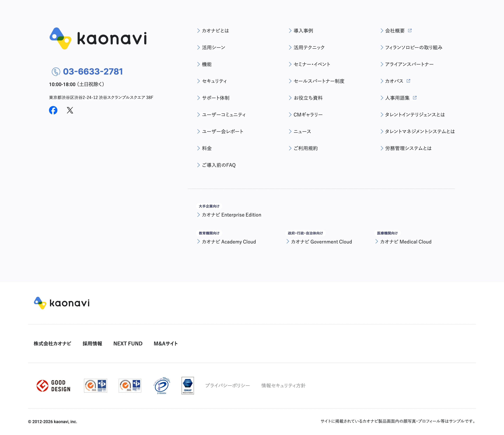Open 活用シーン link
Image resolution: width=504 pixels, height=435 pixels.
[x=213, y=47]
